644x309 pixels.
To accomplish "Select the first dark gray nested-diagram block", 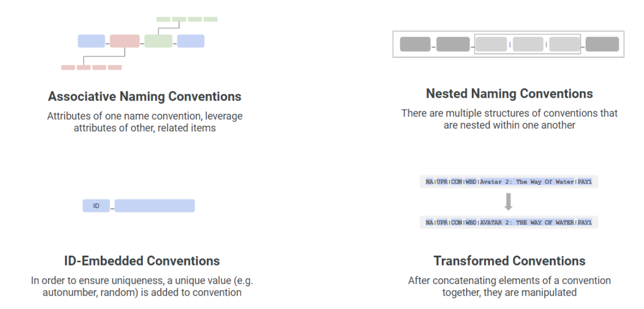I will click(415, 45).
